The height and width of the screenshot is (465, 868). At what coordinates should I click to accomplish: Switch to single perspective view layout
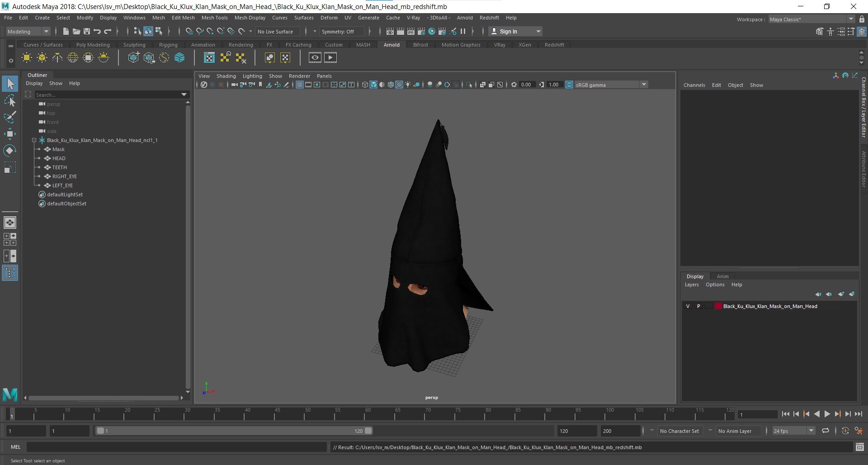(x=10, y=223)
